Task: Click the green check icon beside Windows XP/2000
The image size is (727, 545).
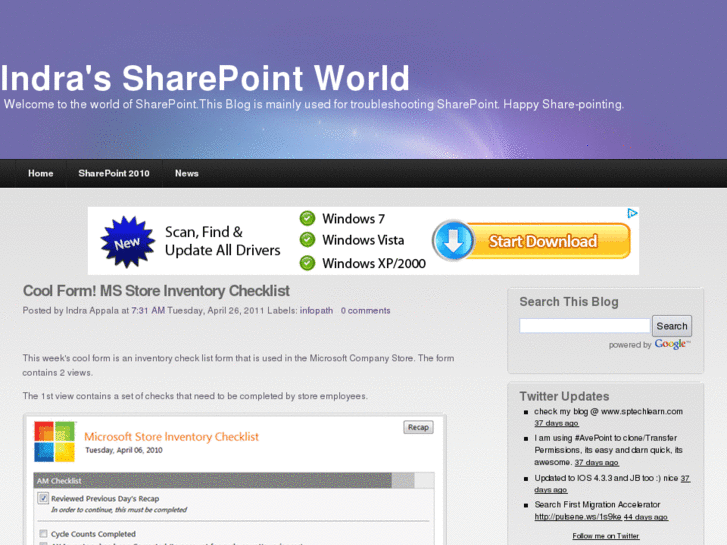Action: tap(307, 263)
